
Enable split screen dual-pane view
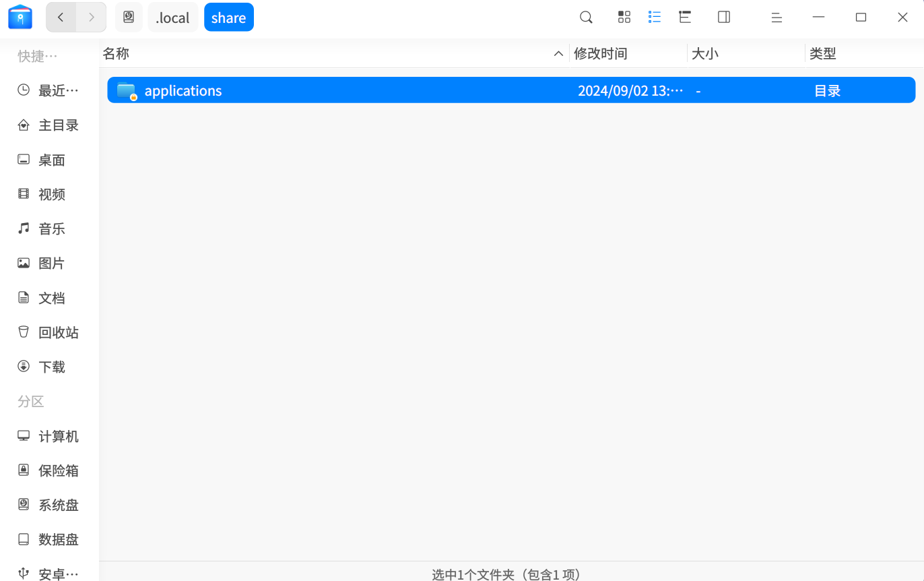click(x=723, y=17)
